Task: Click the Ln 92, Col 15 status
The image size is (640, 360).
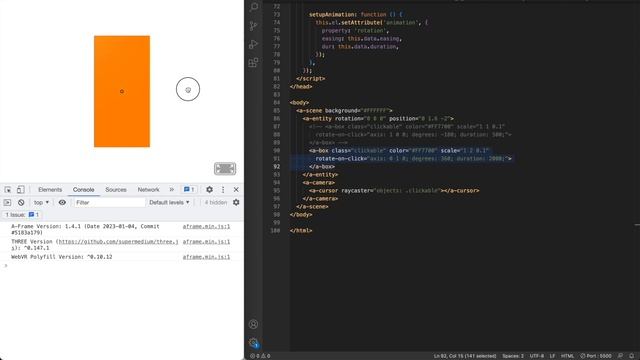Action: pyautogui.click(x=465, y=356)
